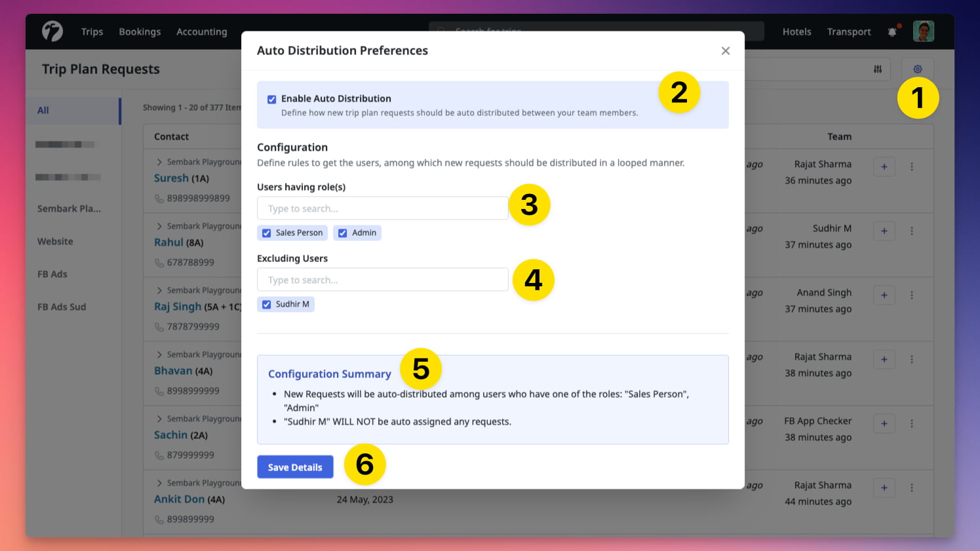Expand Ankit Don's request row
Screen dimensions: 980x551
(159, 483)
